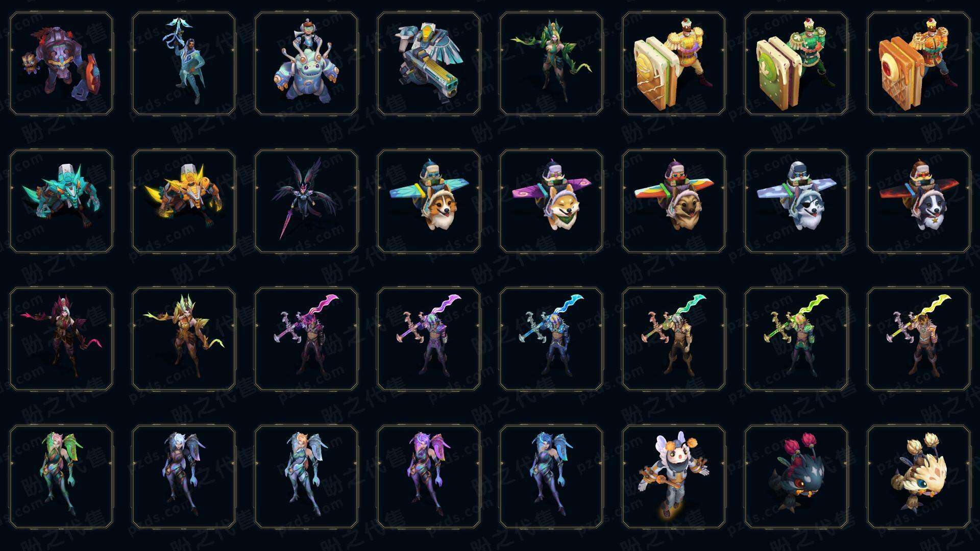Image resolution: width=980 pixels, height=551 pixels.
Task: Select the corgi dog pilot skin tile
Action: pyautogui.click(x=429, y=201)
